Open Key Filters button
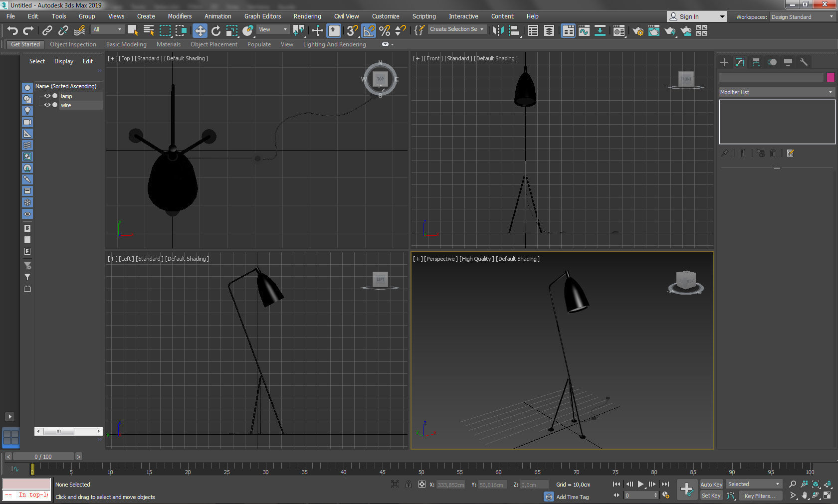 click(x=760, y=496)
